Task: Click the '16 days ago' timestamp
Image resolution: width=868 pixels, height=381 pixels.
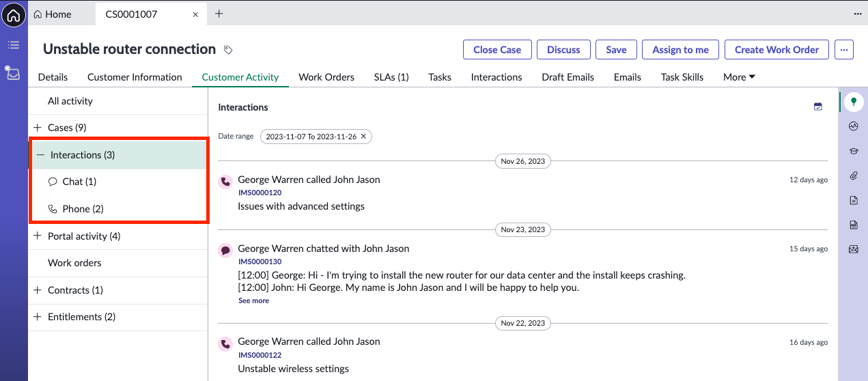Action: pyautogui.click(x=809, y=342)
